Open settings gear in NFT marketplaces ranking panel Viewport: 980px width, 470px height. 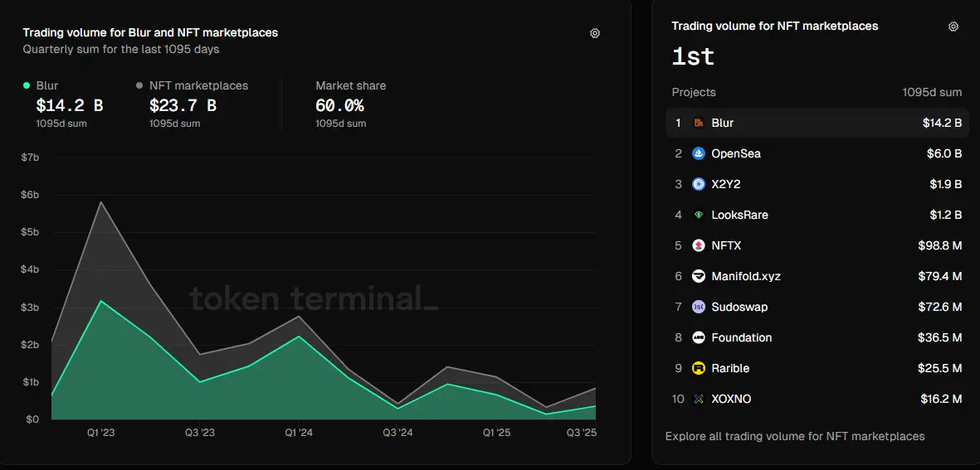pos(953,27)
